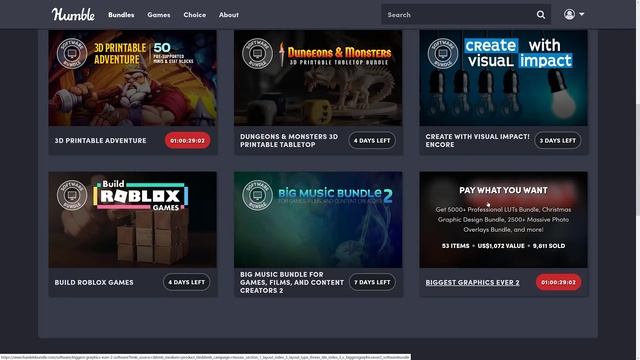The height and width of the screenshot is (360, 640).
Task: Click Software Bundle badge on Create with Visual Impact
Action: click(x=443, y=53)
